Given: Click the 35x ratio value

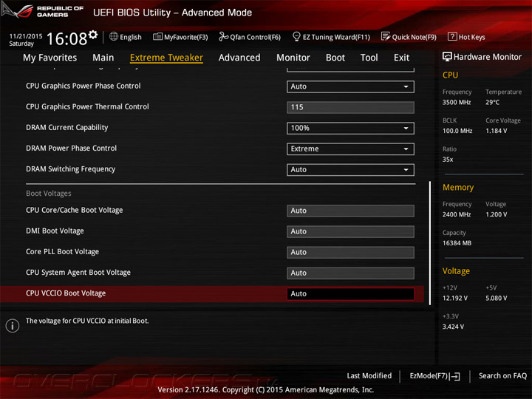Looking at the screenshot, I should tap(448, 160).
